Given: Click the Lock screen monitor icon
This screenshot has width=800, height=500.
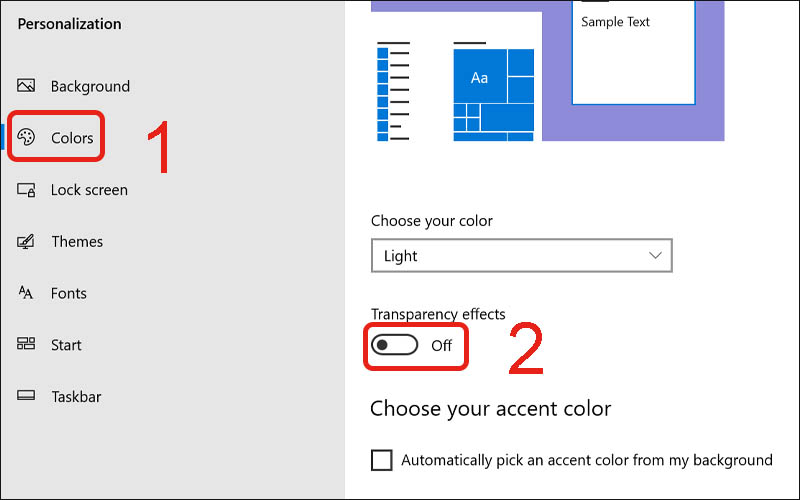Looking at the screenshot, I should pyautogui.click(x=27, y=190).
